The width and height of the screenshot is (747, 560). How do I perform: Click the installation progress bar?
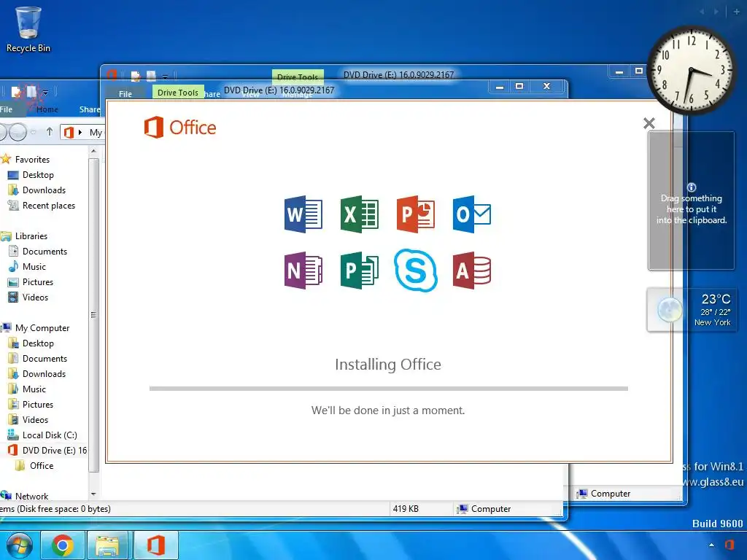388,389
